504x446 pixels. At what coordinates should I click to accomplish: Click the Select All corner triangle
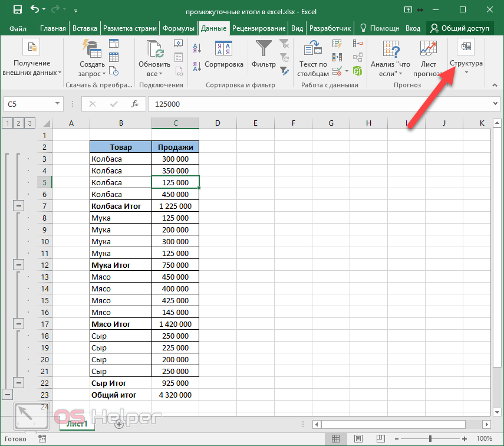coord(47,123)
